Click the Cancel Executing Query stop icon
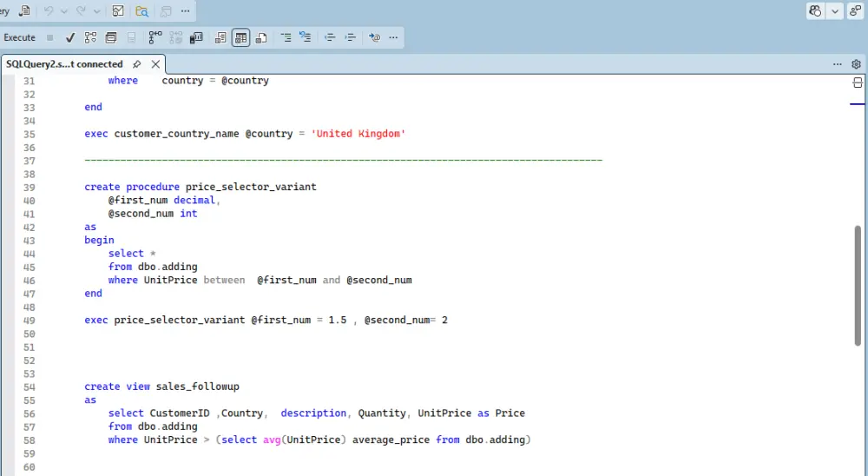 coord(49,37)
